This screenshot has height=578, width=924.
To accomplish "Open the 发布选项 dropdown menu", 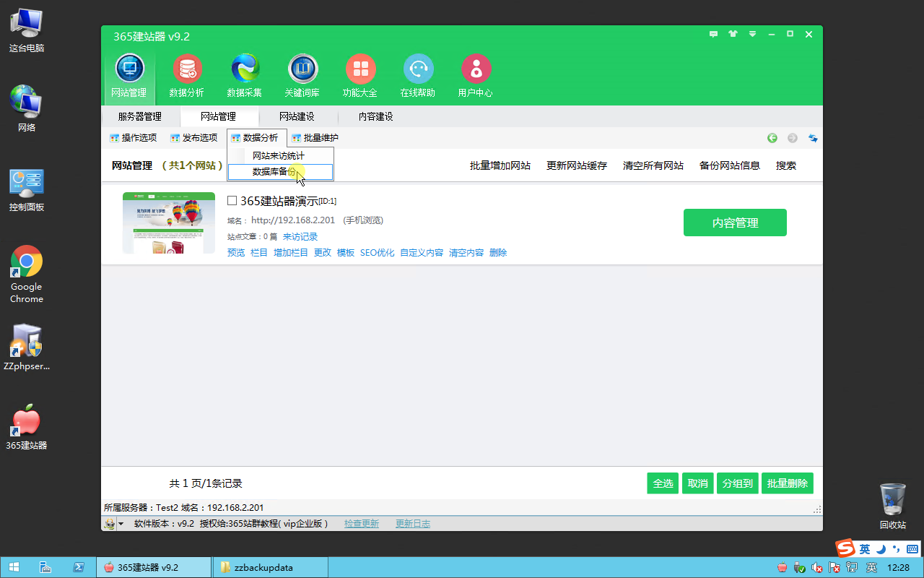I will (x=193, y=138).
